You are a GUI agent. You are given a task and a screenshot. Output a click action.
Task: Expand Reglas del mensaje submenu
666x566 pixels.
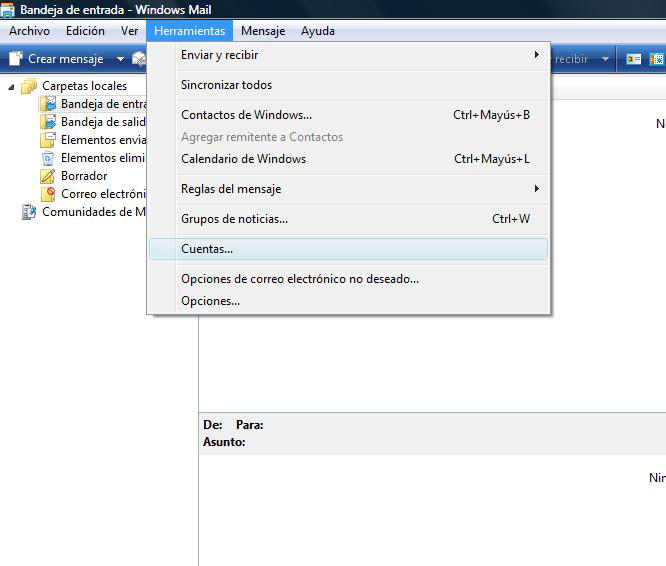[x=348, y=189]
